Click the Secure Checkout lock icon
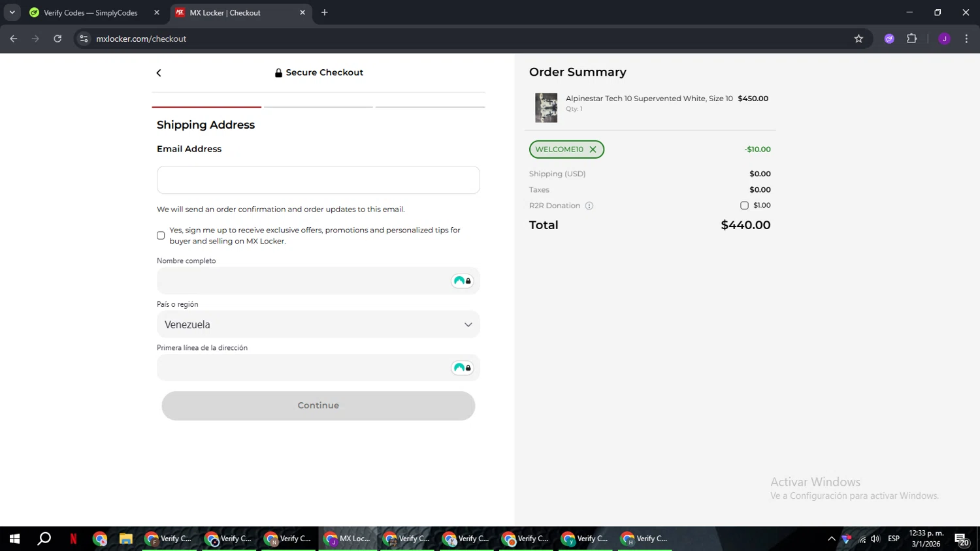This screenshot has width=980, height=551. [278, 73]
